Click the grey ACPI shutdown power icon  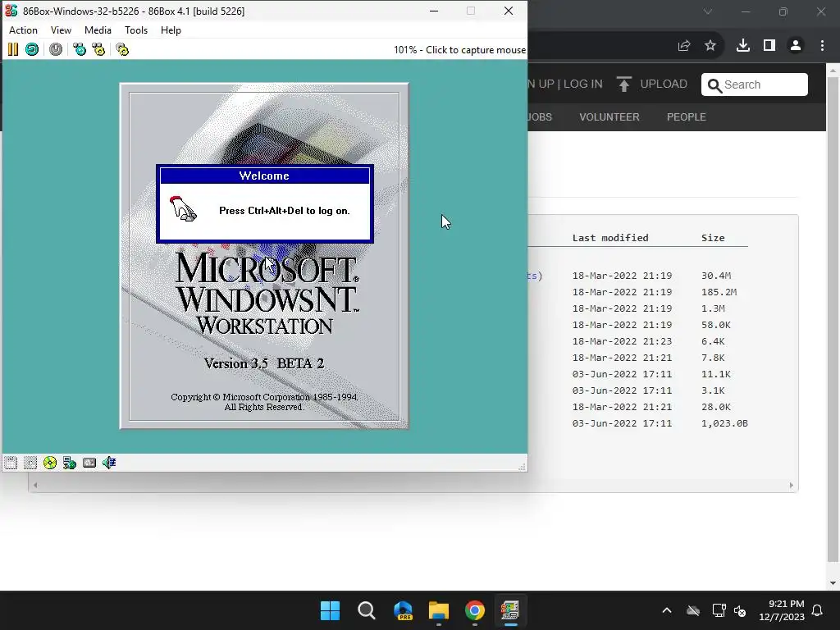(x=56, y=50)
